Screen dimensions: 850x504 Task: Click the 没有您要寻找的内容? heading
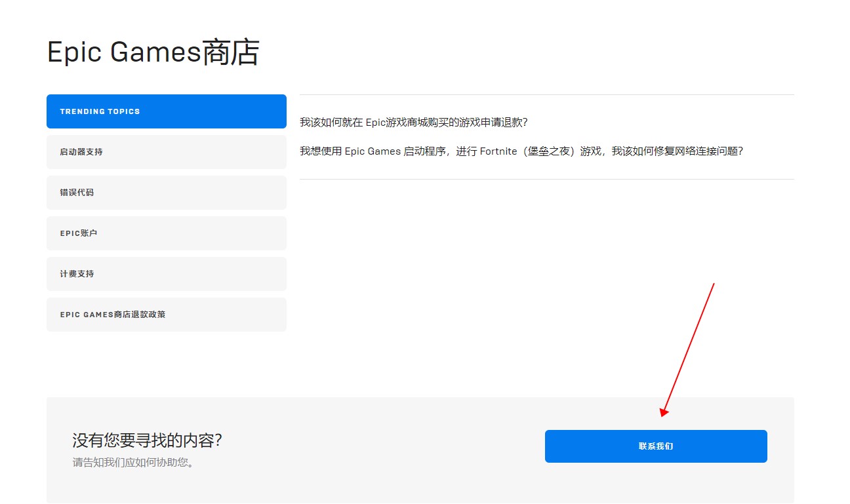click(x=147, y=440)
